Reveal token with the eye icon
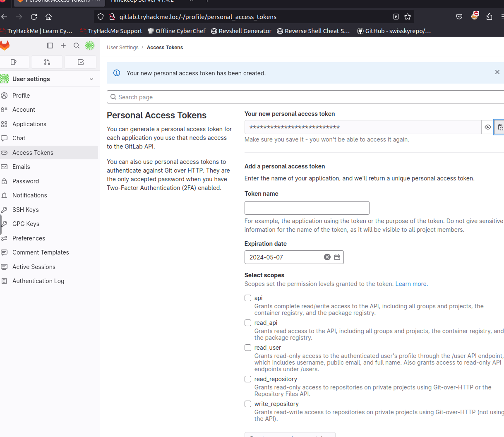Image resolution: width=504 pixels, height=437 pixels. 488,127
